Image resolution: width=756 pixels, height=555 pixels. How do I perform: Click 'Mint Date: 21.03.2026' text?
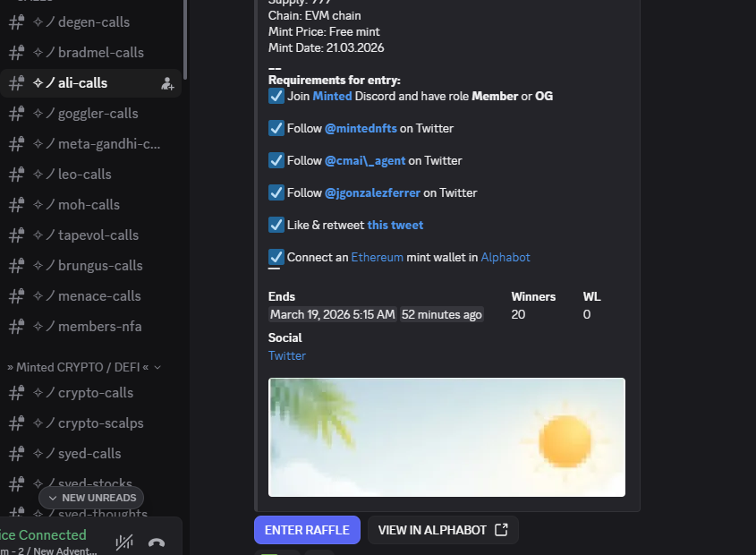pos(326,47)
